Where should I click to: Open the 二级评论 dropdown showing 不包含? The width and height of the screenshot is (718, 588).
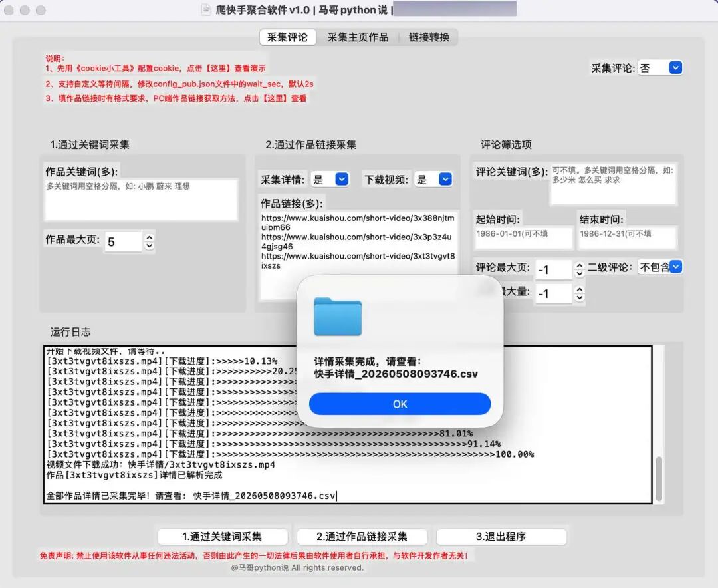[x=660, y=267]
